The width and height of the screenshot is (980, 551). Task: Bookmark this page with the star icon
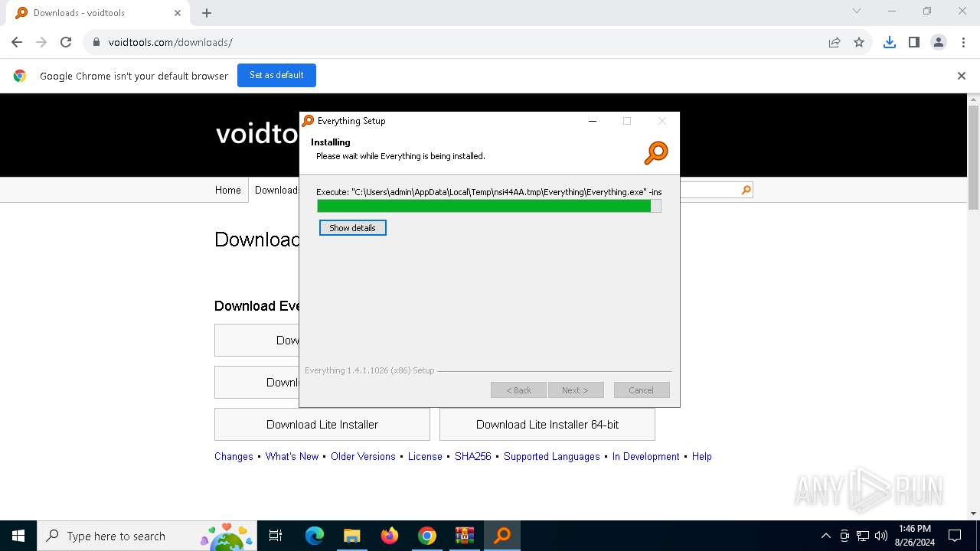click(859, 42)
